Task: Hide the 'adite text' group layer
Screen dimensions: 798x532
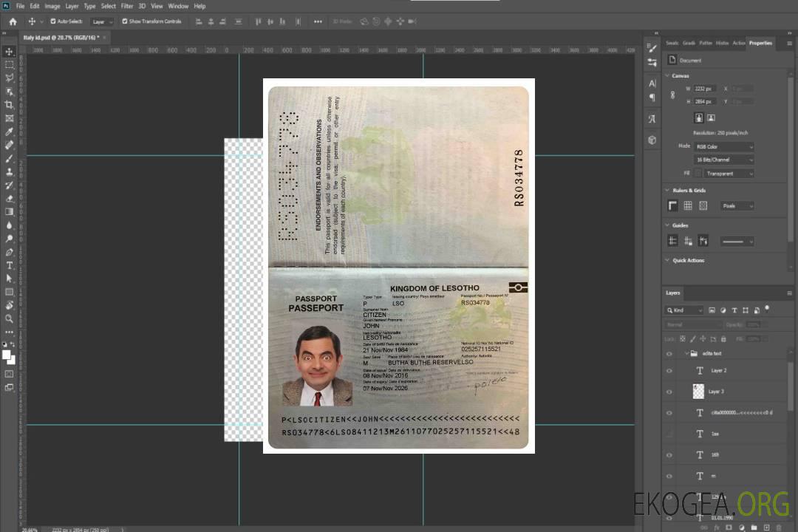Action: pyautogui.click(x=669, y=354)
